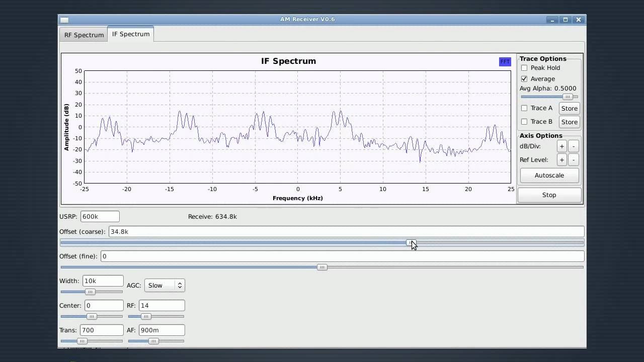Switch to the RF Spectrum tab
Viewport: 644px width, 362px height.
point(84,35)
